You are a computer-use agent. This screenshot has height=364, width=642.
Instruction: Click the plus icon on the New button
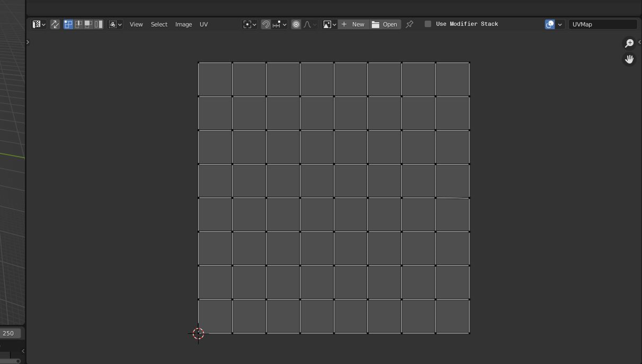tap(344, 24)
